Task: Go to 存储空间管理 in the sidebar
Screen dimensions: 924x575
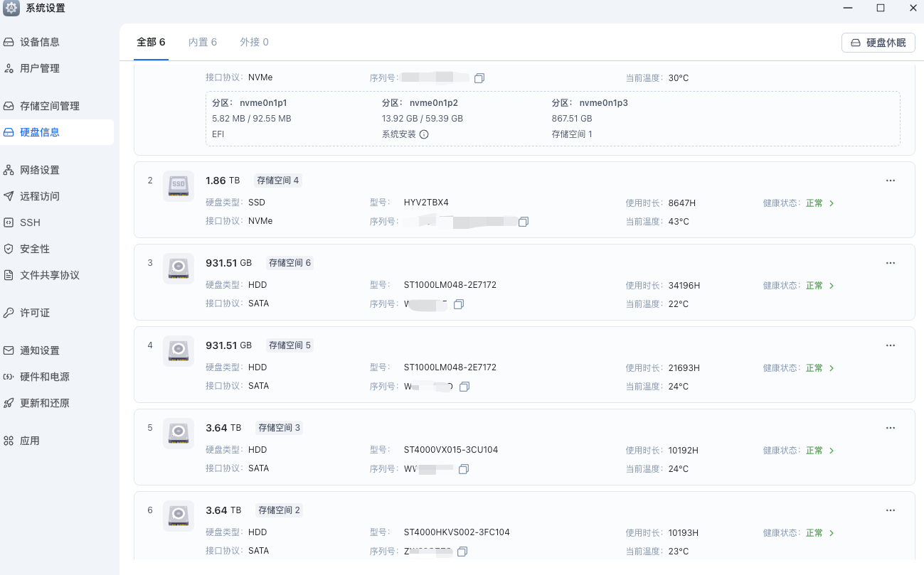Action: [51, 105]
